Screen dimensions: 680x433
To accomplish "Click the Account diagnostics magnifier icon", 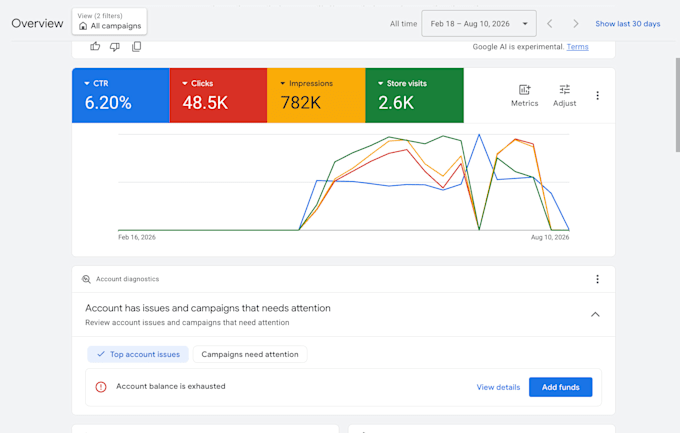I will (x=86, y=279).
